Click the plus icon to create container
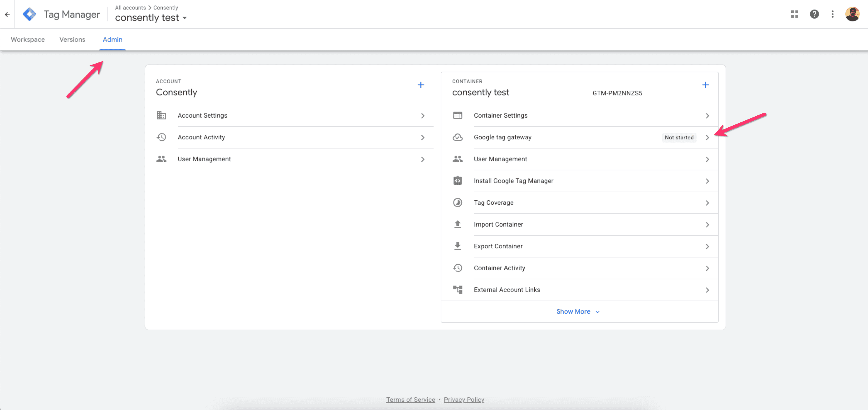Viewport: 868px width, 410px height. (705, 85)
